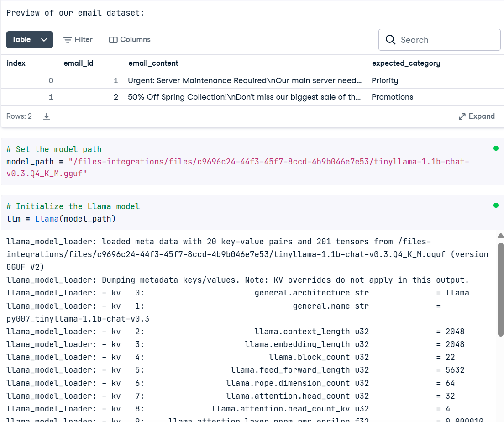The height and width of the screenshot is (422, 504).
Task: Click the output panel's scrollbar thumb
Action: pos(500,288)
